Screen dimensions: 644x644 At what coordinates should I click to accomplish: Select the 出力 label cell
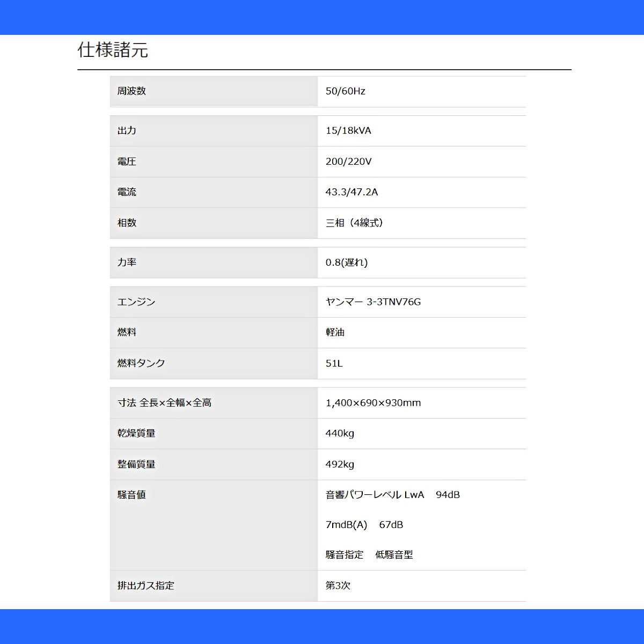click(214, 131)
